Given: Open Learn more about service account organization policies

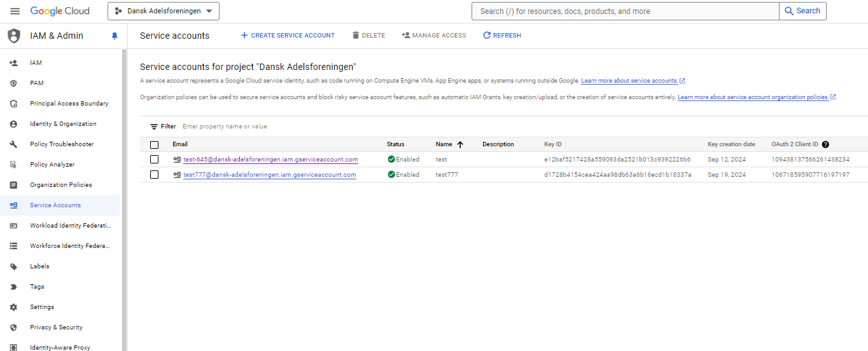Looking at the screenshot, I should click(x=757, y=97).
